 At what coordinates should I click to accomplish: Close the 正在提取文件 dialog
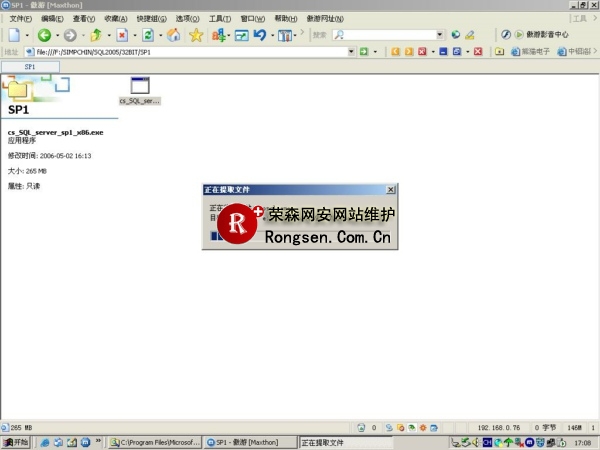coord(390,189)
